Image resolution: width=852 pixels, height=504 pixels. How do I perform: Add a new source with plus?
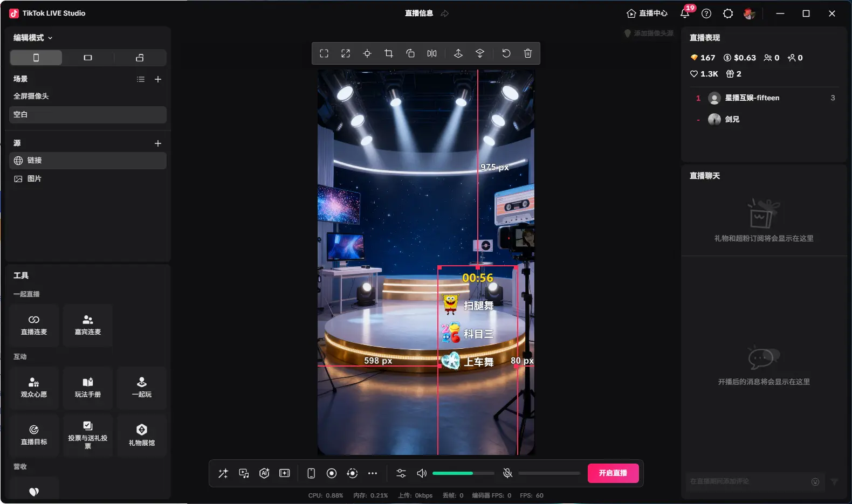(x=158, y=143)
